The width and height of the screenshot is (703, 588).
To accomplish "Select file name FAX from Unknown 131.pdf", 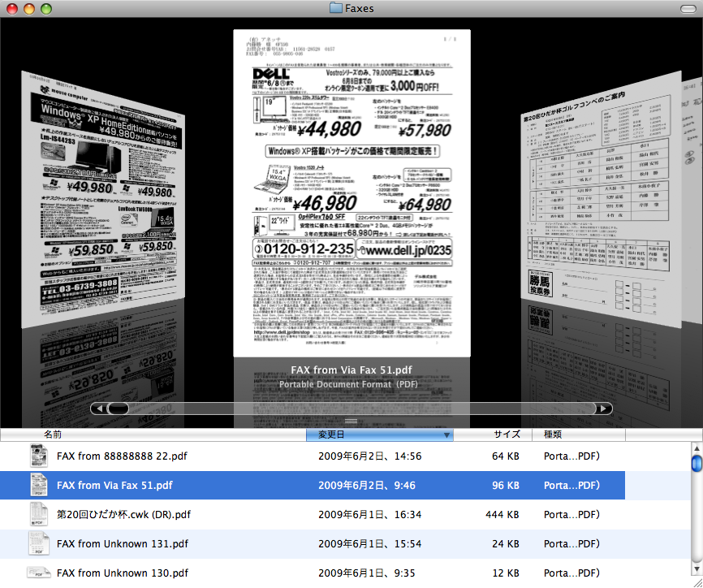I will (123, 543).
